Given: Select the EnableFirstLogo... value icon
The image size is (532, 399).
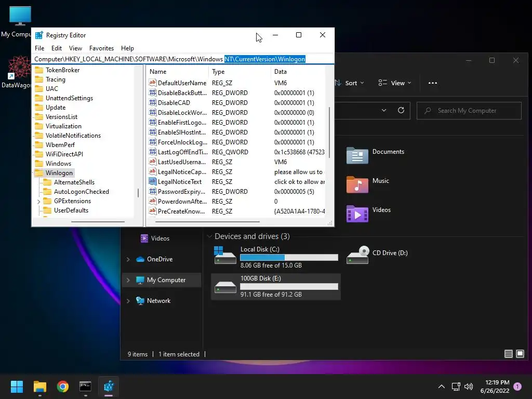Looking at the screenshot, I should pyautogui.click(x=153, y=122).
